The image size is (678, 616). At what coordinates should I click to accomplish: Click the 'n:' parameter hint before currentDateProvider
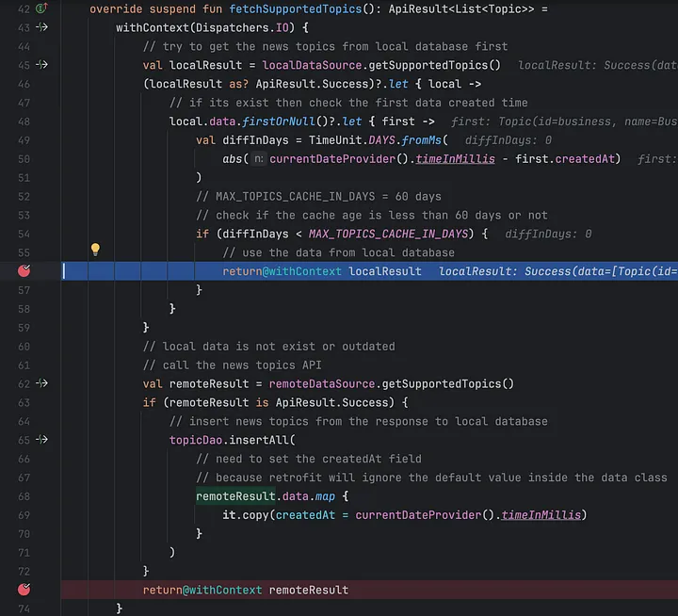pos(258,159)
